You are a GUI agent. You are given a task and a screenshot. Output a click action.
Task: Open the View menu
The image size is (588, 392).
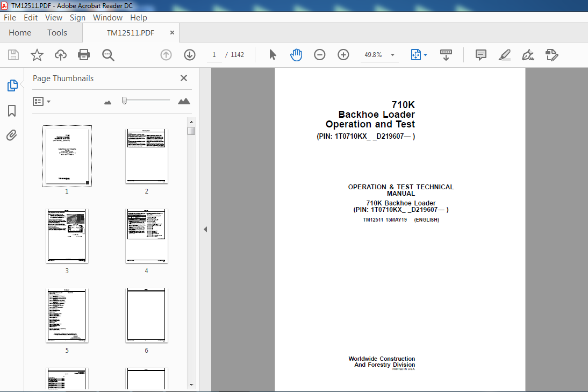[54, 18]
